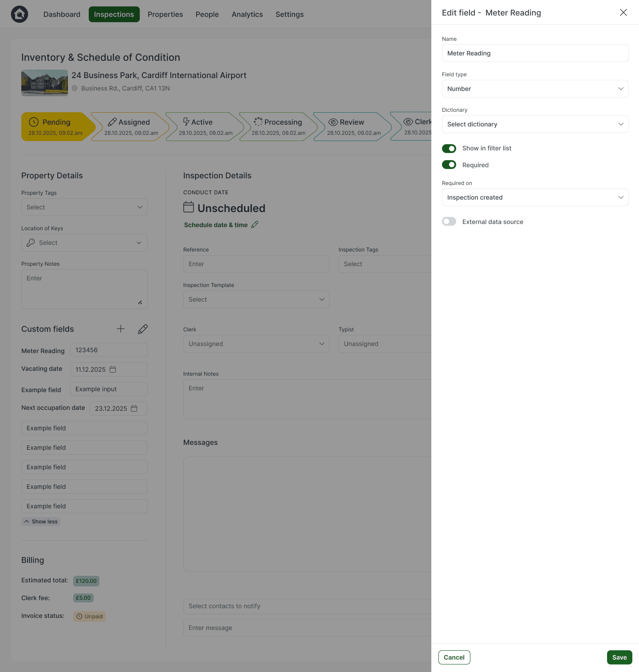This screenshot has height=672, width=639.
Task: Open the Select dictionary dropdown
Action: pos(535,124)
